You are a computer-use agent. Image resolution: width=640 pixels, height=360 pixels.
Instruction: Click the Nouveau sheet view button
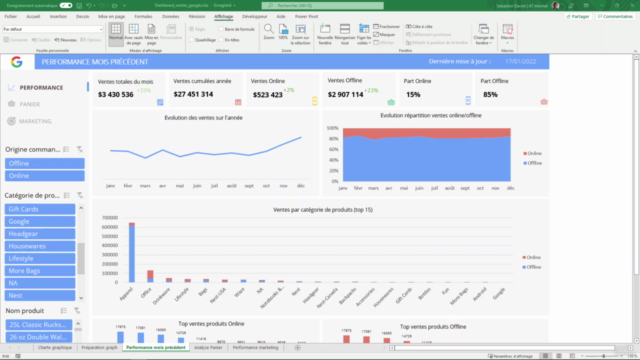point(66,40)
